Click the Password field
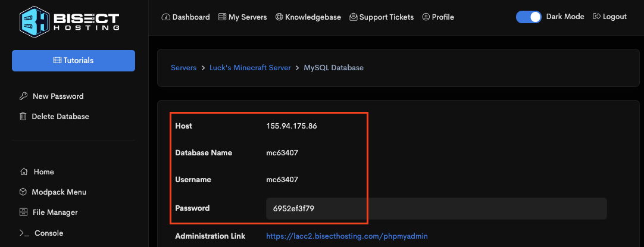The image size is (644, 247). click(436, 209)
